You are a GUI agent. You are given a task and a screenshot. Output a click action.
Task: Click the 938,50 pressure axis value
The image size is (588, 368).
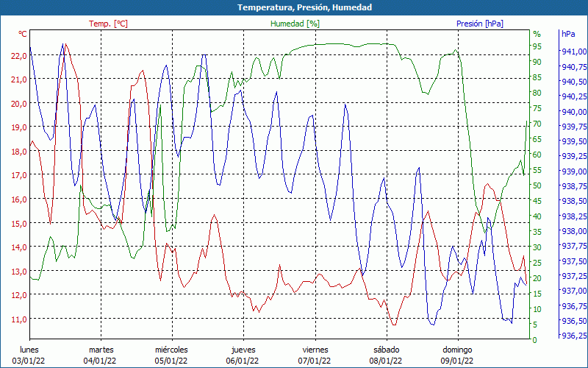(574, 201)
